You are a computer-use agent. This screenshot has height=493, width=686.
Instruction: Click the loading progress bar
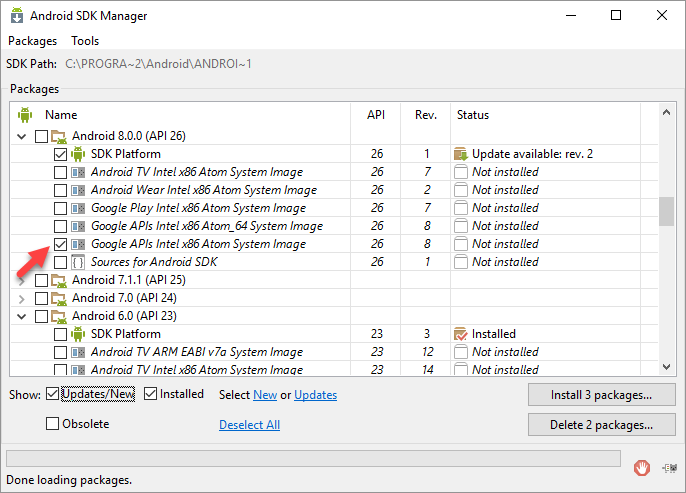[313, 458]
